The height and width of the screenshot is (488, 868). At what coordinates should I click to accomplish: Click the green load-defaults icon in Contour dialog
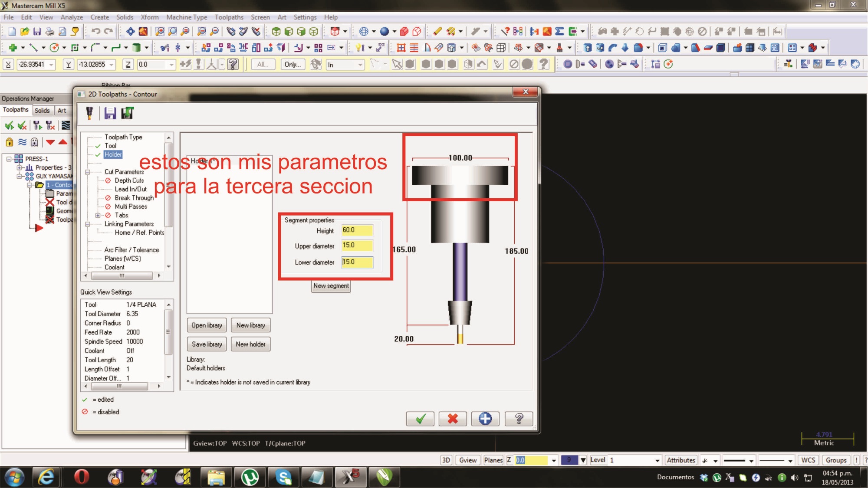click(127, 113)
